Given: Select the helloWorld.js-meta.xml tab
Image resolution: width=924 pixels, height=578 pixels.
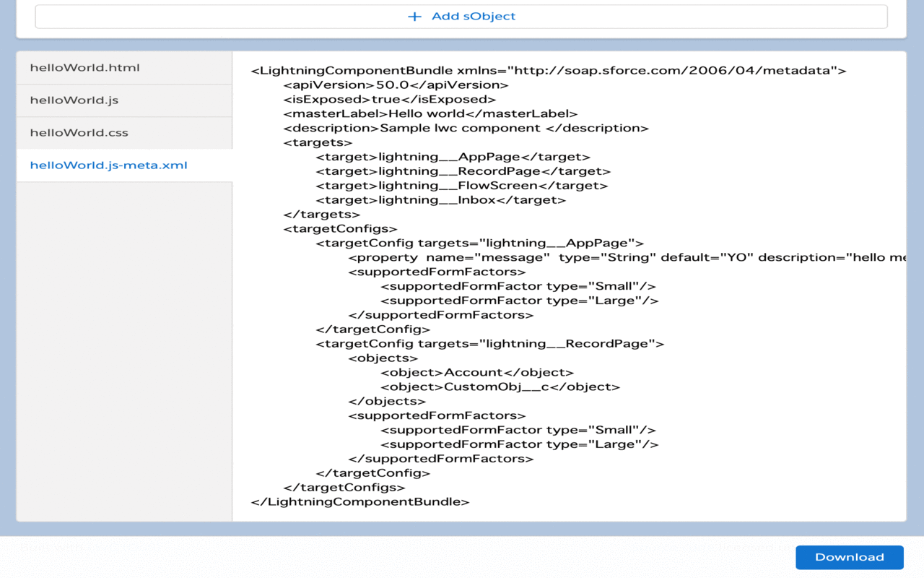Looking at the screenshot, I should (108, 165).
